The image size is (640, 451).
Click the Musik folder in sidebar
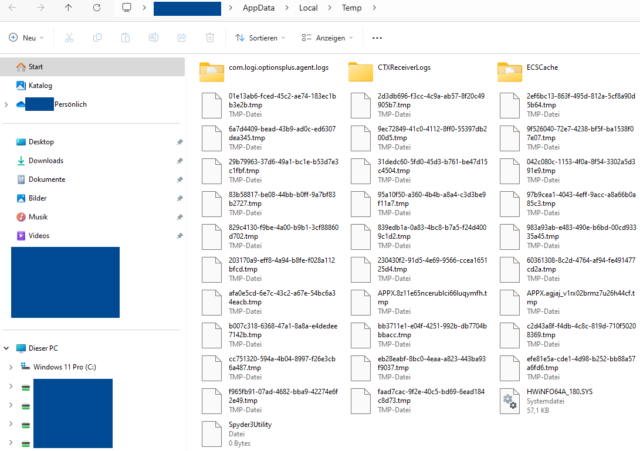[x=38, y=217]
